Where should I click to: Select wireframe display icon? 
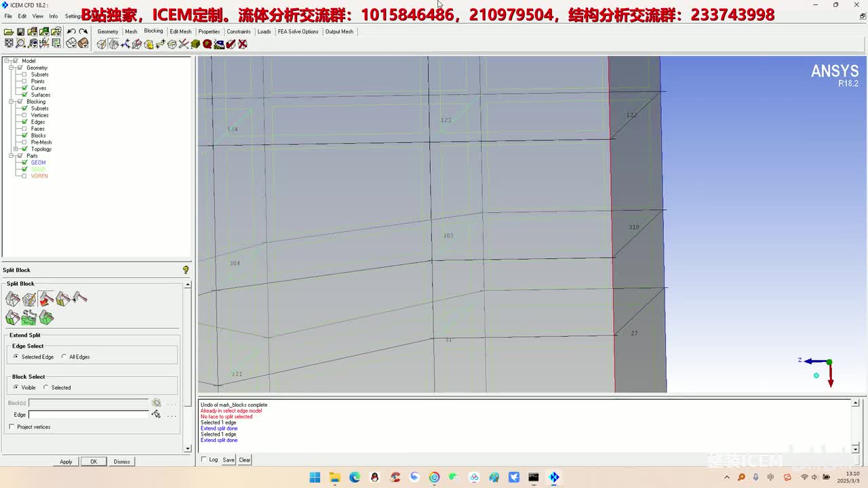pos(71,43)
